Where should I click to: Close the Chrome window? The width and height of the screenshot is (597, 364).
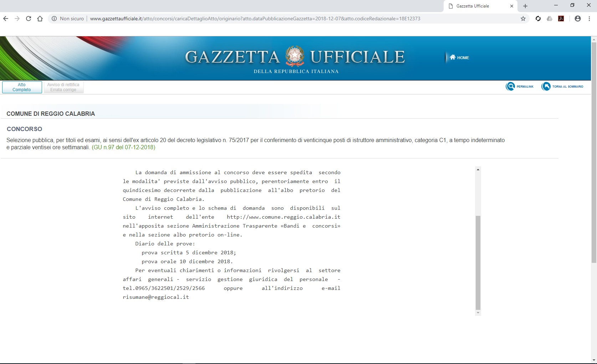pyautogui.click(x=589, y=5)
